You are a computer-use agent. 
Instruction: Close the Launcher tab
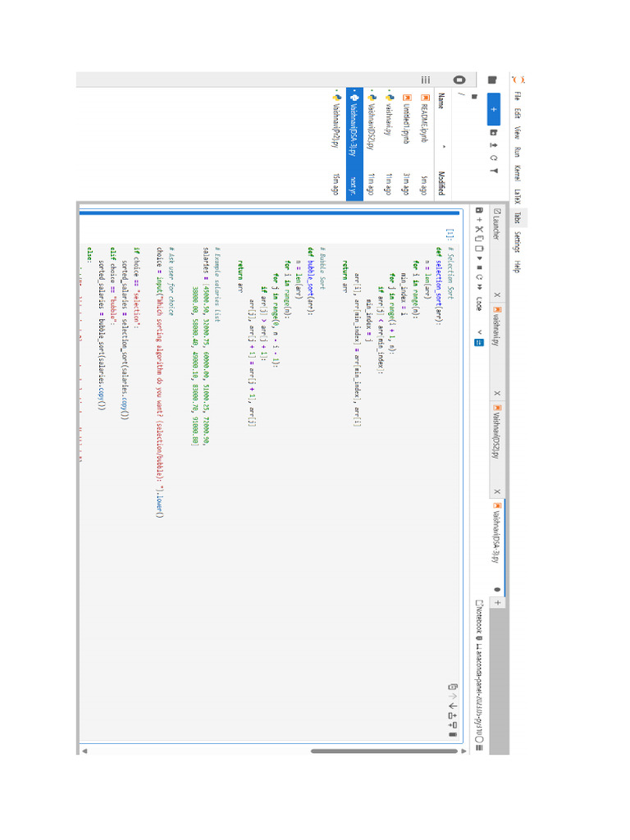tap(496, 294)
